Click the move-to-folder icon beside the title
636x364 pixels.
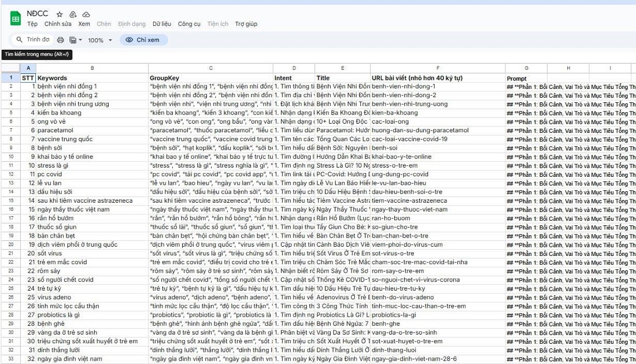(x=72, y=14)
